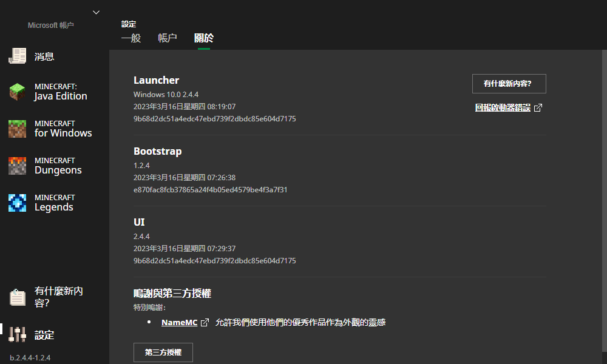Click the 鳴謝與第三方授權 heading

pyautogui.click(x=172, y=293)
